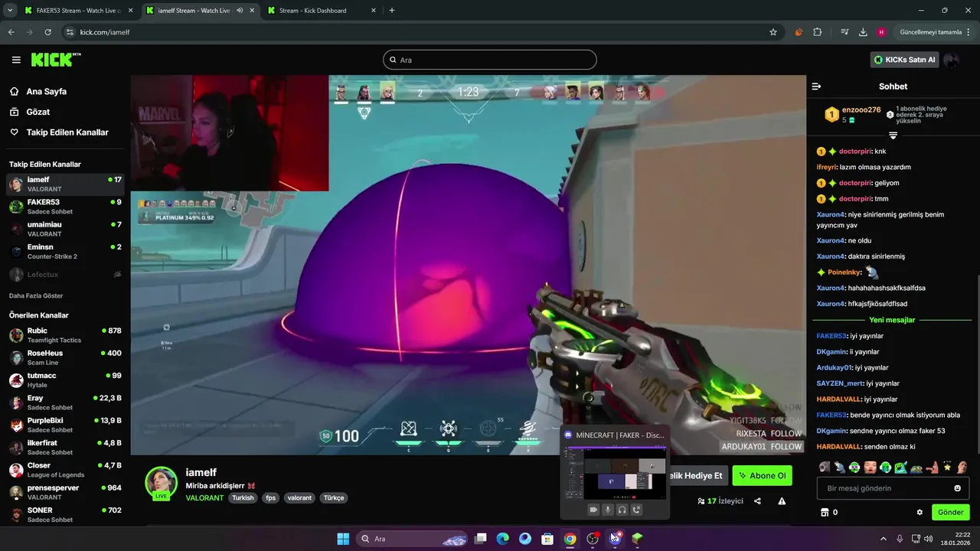Share the iamelf stream

[757, 501]
